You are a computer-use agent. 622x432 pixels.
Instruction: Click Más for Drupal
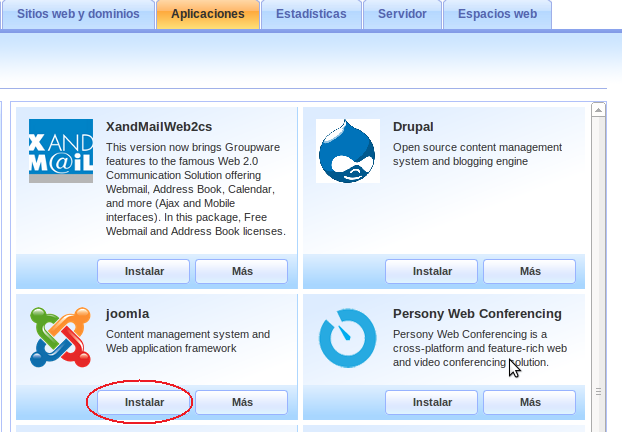pyautogui.click(x=530, y=271)
